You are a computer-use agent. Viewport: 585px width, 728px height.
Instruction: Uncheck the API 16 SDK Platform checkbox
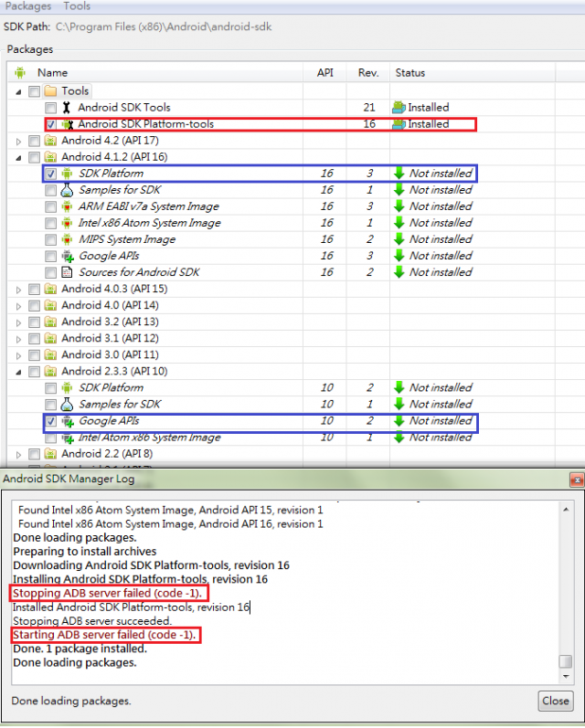coord(50,174)
